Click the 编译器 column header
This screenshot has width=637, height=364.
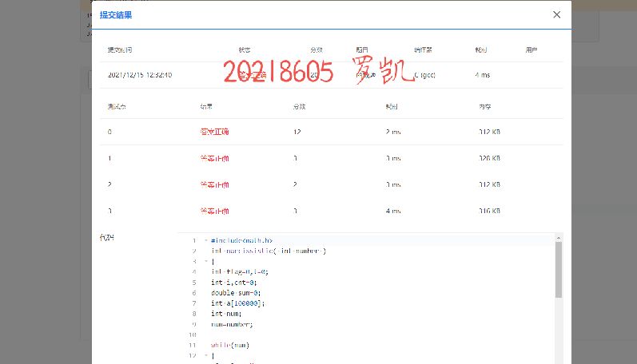click(423, 50)
